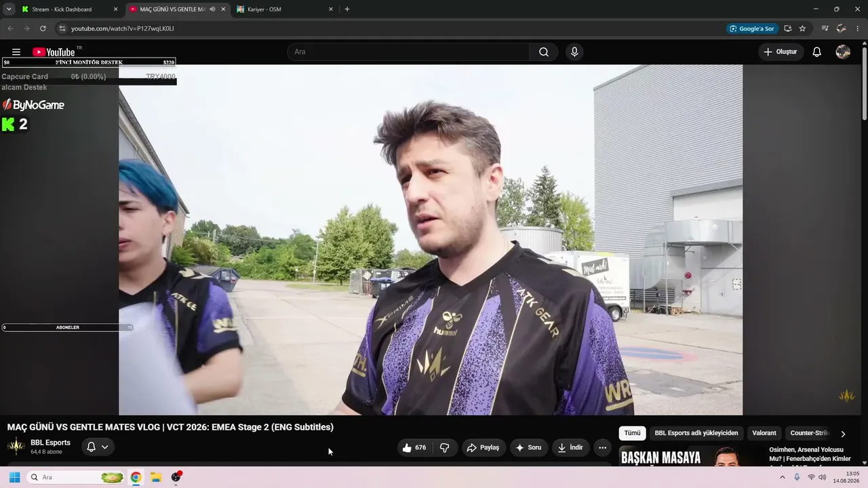Open Chrome three-dot menu
Screen dimensions: 868x488
859,28
